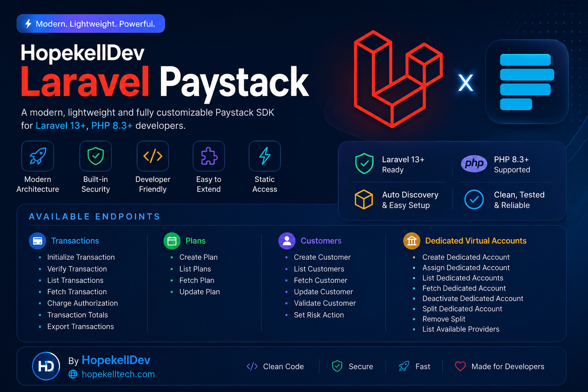Click Update Customer list item
588x392 pixels.
pos(323,292)
